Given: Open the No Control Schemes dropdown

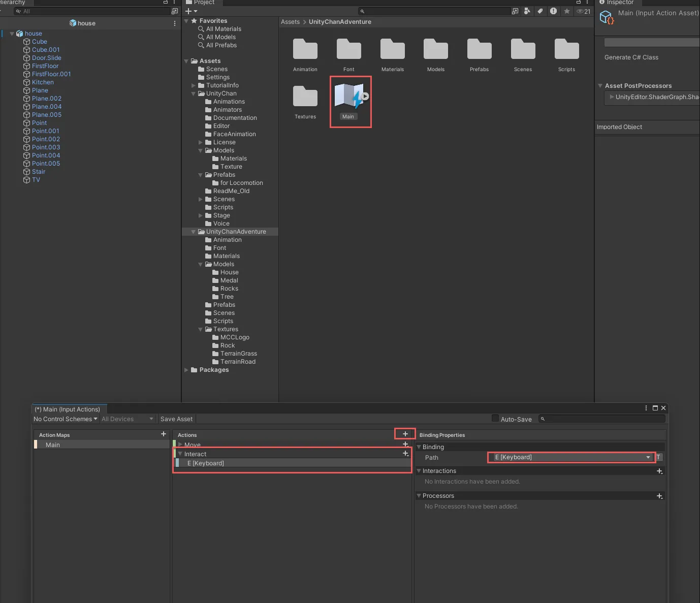Looking at the screenshot, I should click(65, 419).
